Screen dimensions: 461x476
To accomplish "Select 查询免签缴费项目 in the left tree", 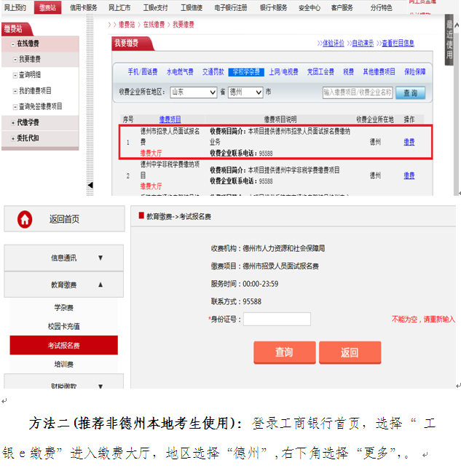I will coord(41,106).
